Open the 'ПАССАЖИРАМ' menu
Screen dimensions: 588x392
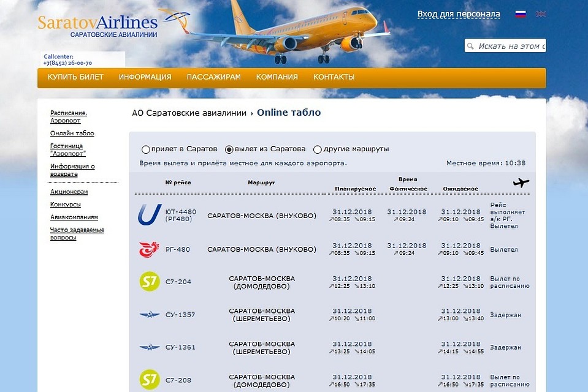click(x=213, y=77)
